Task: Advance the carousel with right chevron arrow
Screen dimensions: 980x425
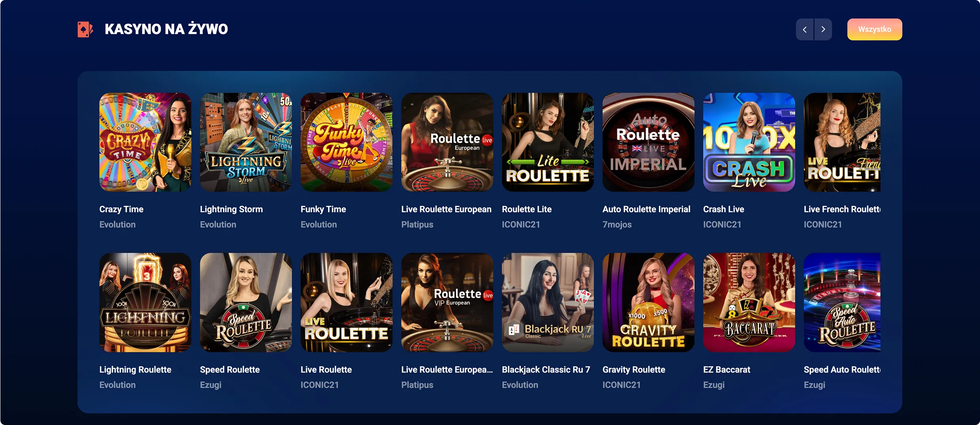Action: pos(823,29)
